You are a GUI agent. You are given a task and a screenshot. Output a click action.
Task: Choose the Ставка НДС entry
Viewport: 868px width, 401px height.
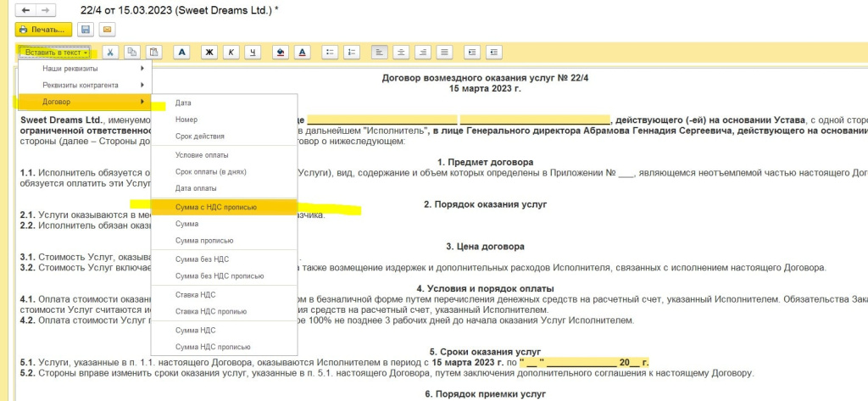pos(224,295)
